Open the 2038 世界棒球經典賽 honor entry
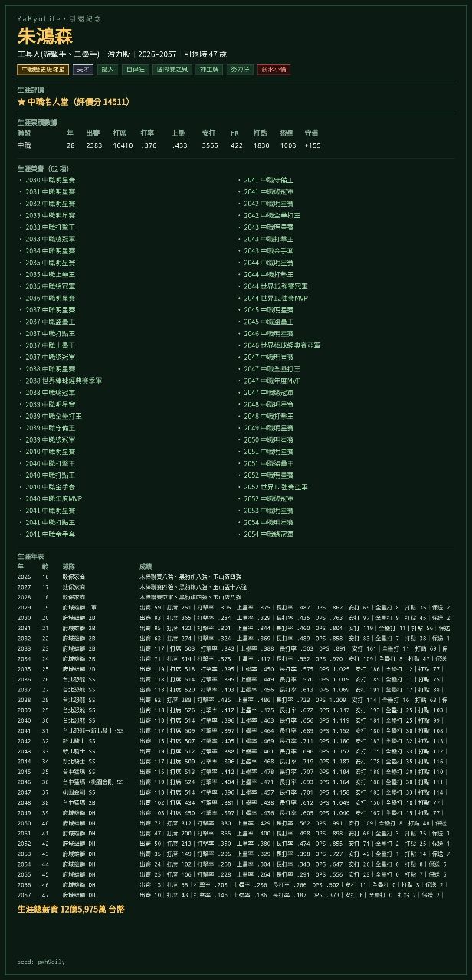 click(64, 381)
